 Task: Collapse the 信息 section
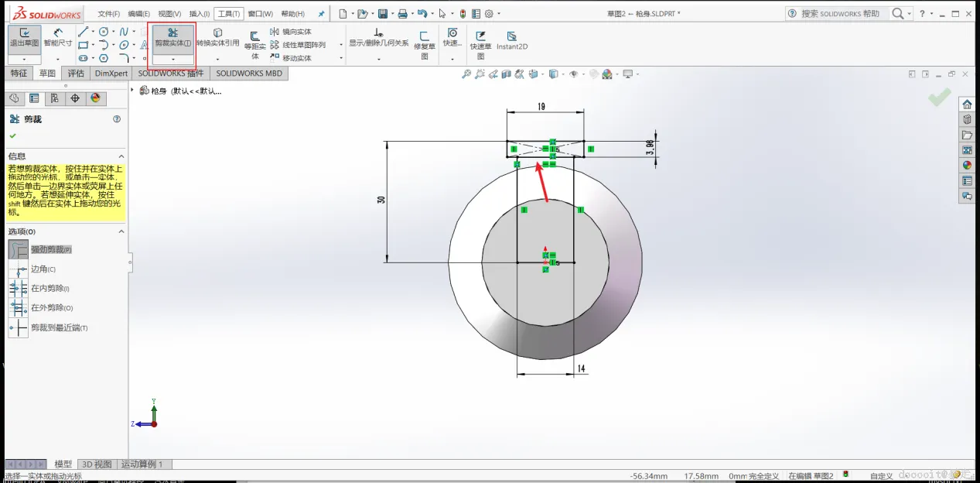121,156
